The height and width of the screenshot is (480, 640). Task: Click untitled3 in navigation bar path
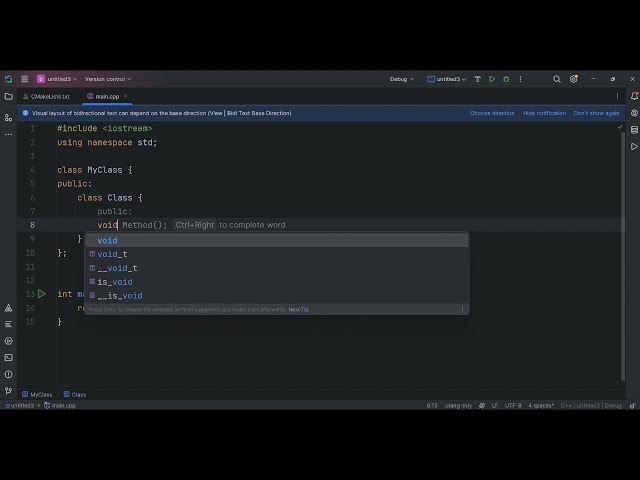tap(20, 406)
